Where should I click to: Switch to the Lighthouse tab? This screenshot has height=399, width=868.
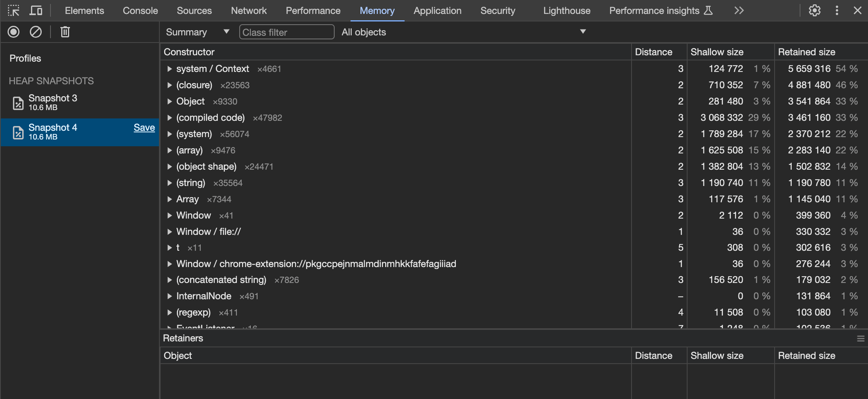tap(567, 11)
